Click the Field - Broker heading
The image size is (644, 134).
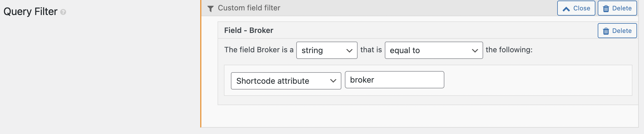pyautogui.click(x=249, y=30)
